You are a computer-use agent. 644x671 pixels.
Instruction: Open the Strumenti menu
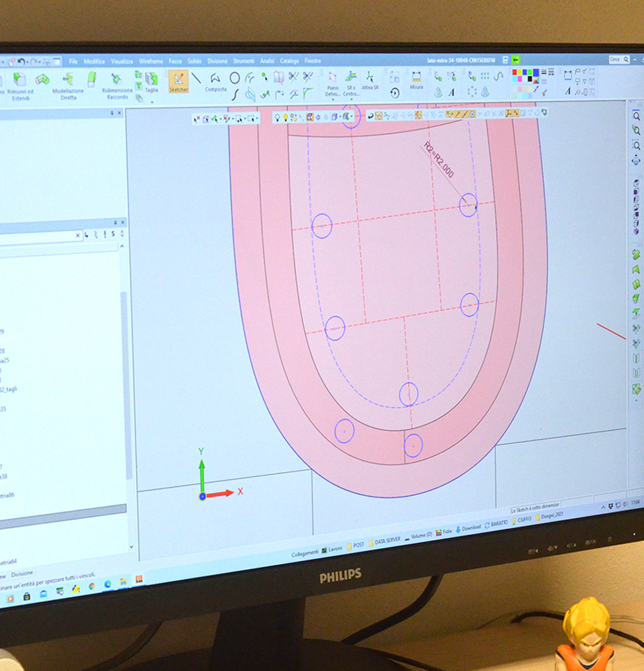click(x=244, y=61)
